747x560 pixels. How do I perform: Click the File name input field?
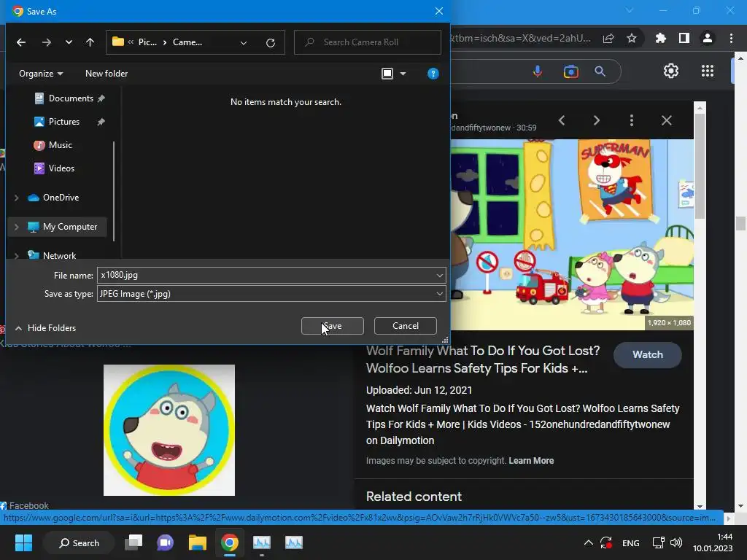pyautogui.click(x=266, y=275)
